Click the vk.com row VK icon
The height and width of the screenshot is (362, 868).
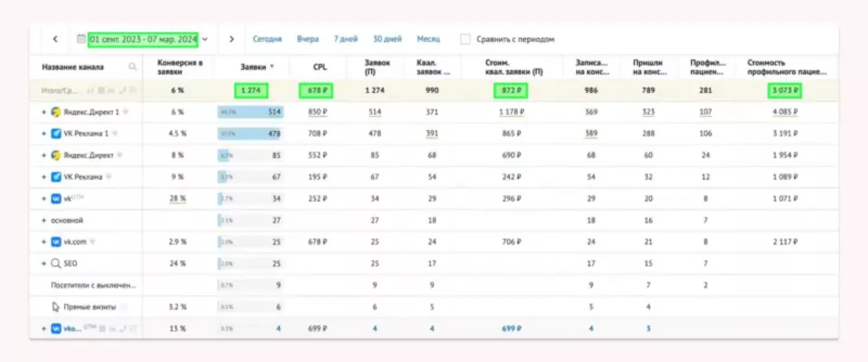pyautogui.click(x=56, y=242)
